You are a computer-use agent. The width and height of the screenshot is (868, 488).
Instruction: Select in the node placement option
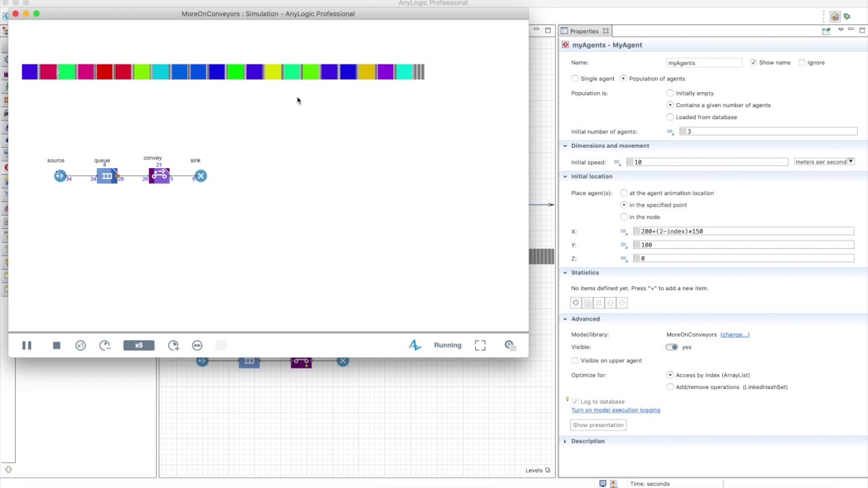click(x=624, y=217)
